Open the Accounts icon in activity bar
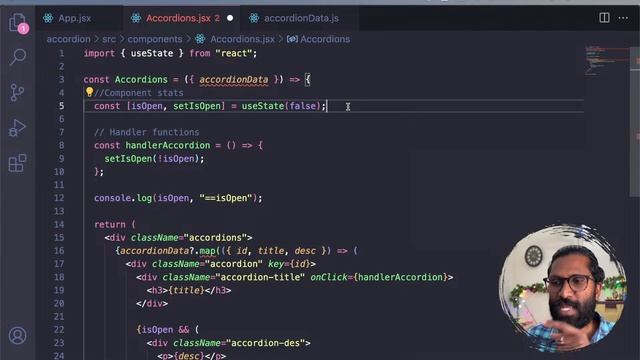 pyautogui.click(x=18, y=336)
